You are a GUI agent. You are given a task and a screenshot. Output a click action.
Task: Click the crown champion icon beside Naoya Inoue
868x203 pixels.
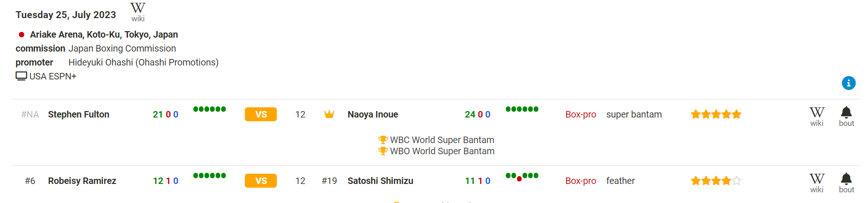[329, 114]
